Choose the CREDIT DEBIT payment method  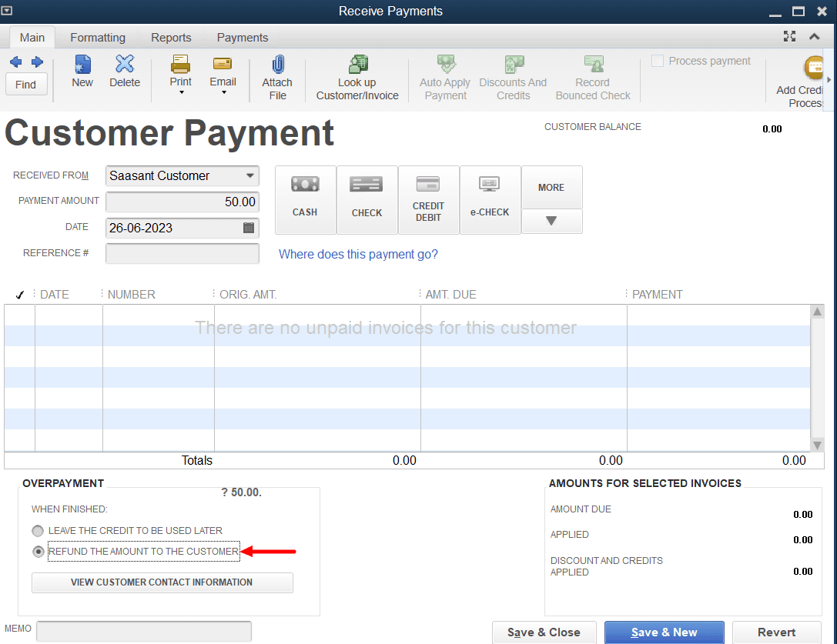pyautogui.click(x=428, y=199)
